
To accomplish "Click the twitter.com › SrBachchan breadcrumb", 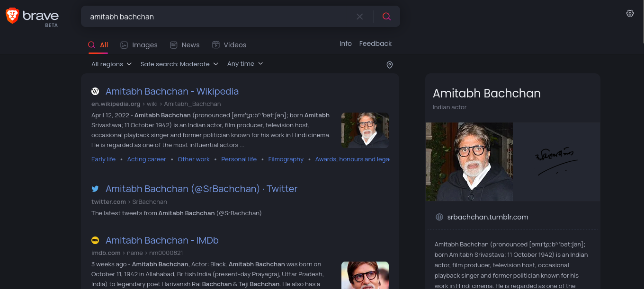I will pos(129,201).
